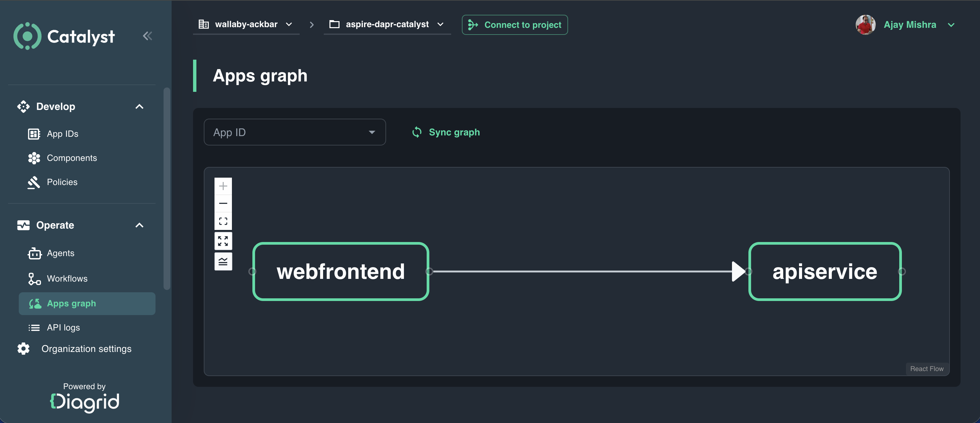980x423 pixels.
Task: Open the wallaby-ackbar organization dropdown
Action: (246, 25)
